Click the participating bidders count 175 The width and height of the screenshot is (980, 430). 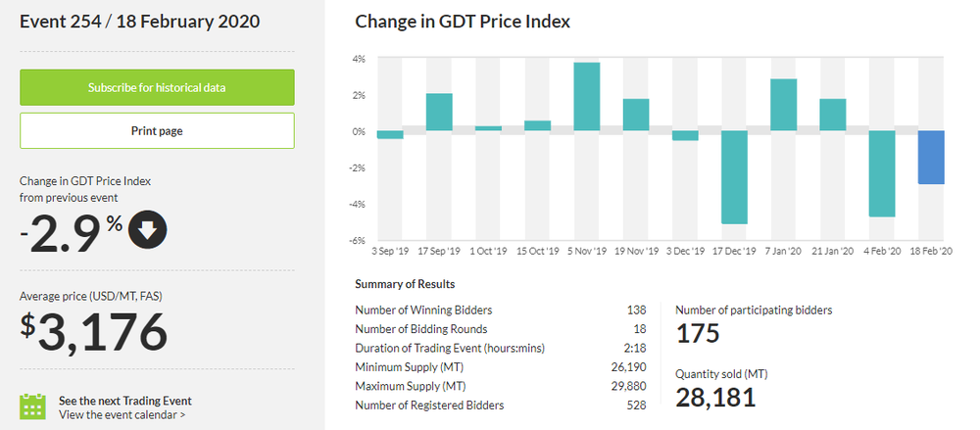click(699, 333)
